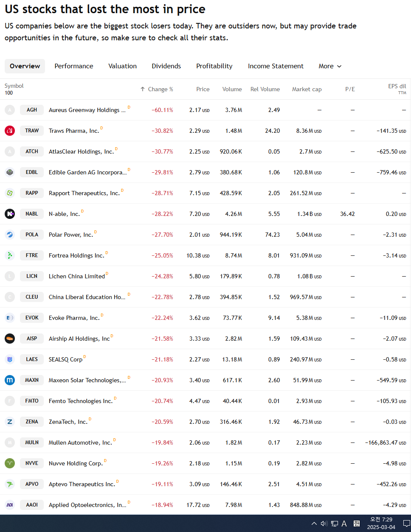Sort by Rel Volume column header
Screen dimensions: 411x532
pos(265,89)
